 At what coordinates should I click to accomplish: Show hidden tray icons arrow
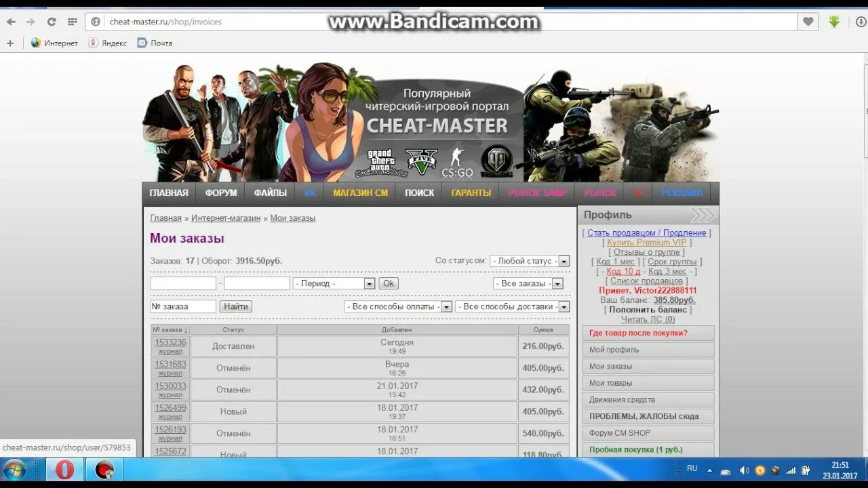pos(709,470)
